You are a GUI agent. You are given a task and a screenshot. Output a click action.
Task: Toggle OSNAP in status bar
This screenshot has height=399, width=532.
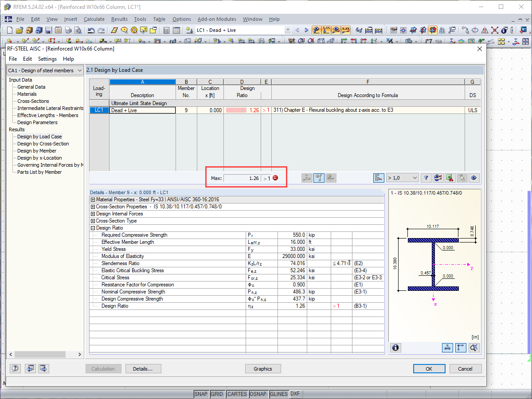[258, 394]
